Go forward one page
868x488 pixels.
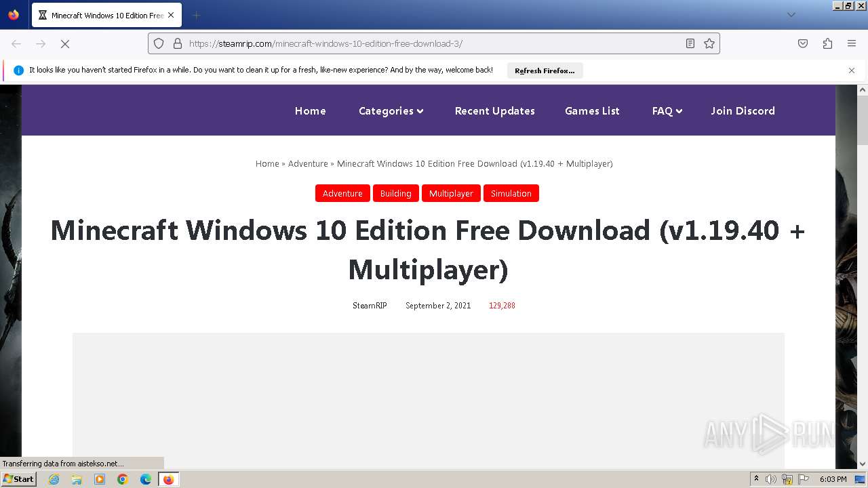click(x=41, y=43)
